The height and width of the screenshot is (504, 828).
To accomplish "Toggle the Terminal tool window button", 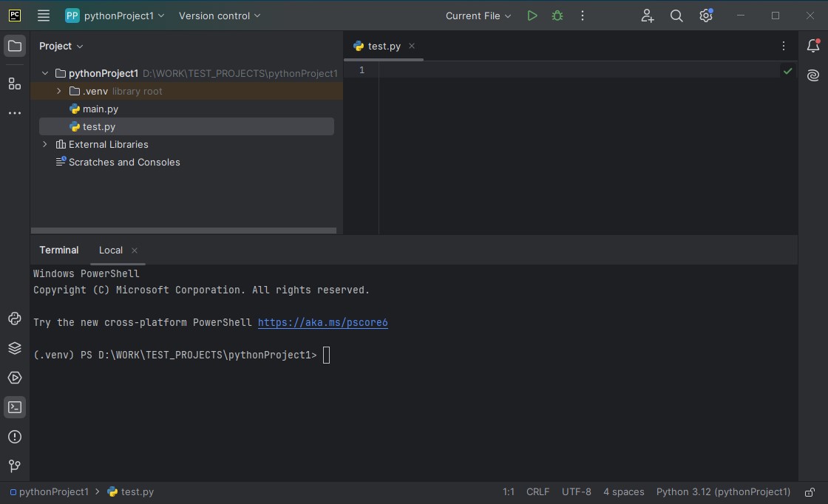I will [x=15, y=407].
